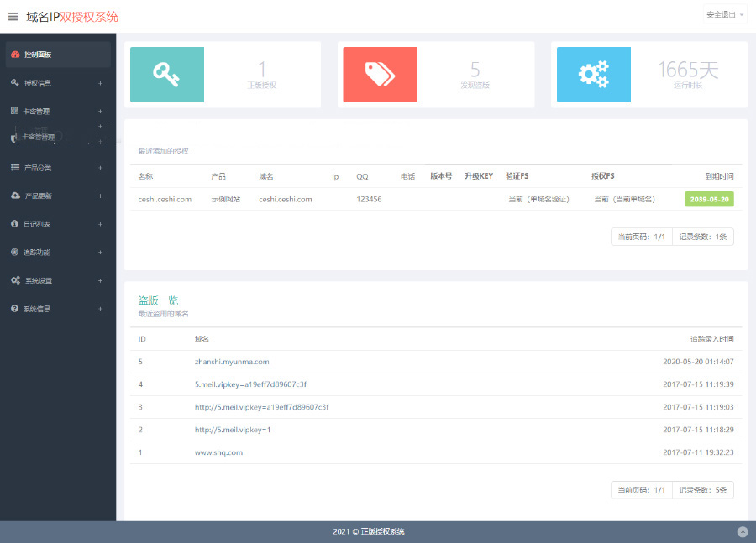Open the zhanshi.myunma.com domain link
Screen dimensions: 756x543
pyautogui.click(x=232, y=362)
